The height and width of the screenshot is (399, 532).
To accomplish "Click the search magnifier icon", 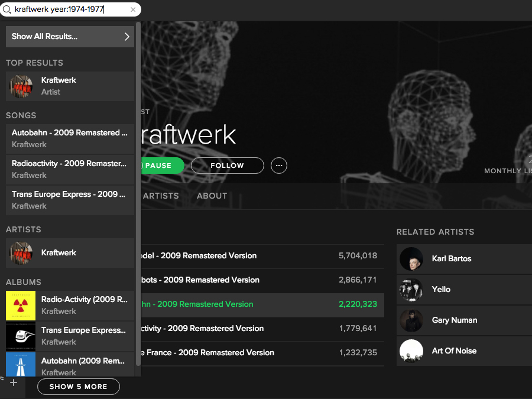I will (7, 9).
